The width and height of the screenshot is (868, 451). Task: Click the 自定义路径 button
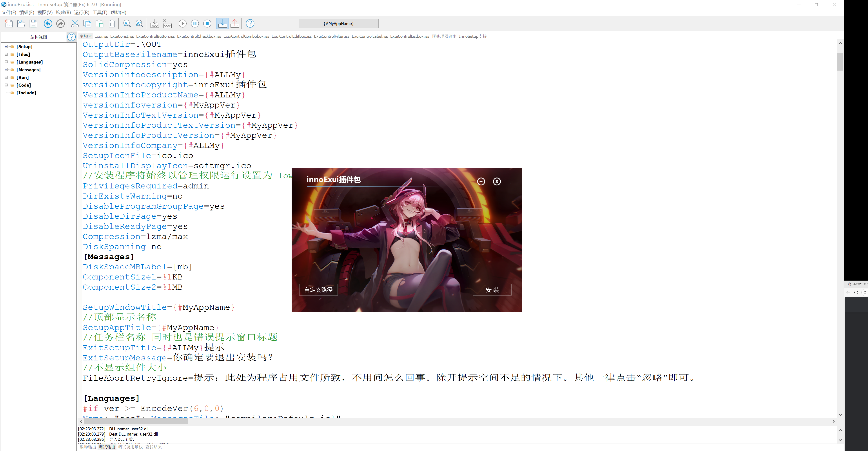click(318, 290)
